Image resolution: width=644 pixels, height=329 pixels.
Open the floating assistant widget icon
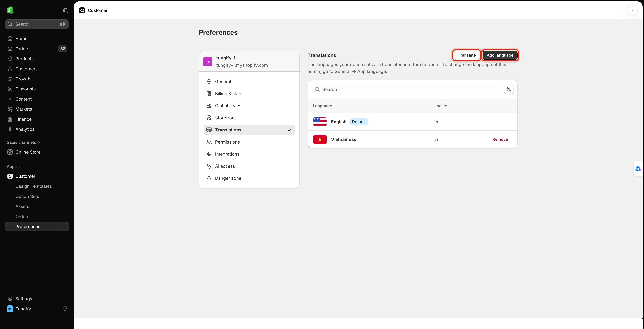(638, 169)
